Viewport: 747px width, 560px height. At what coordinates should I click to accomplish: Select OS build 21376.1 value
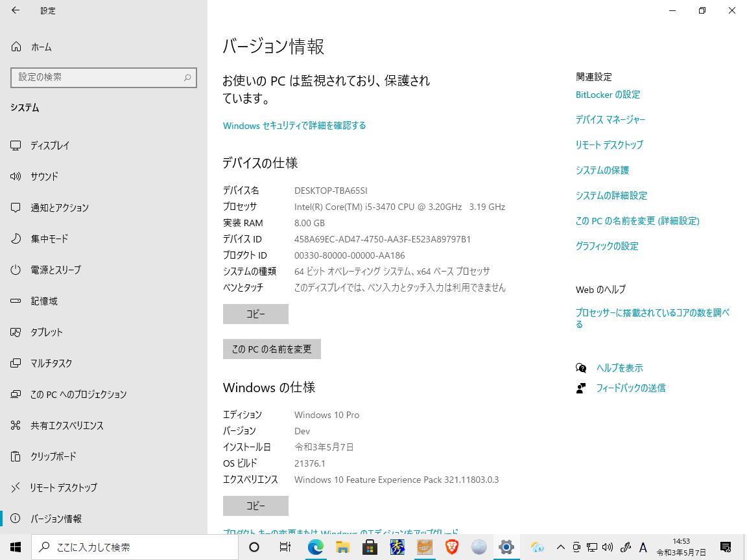point(310,464)
